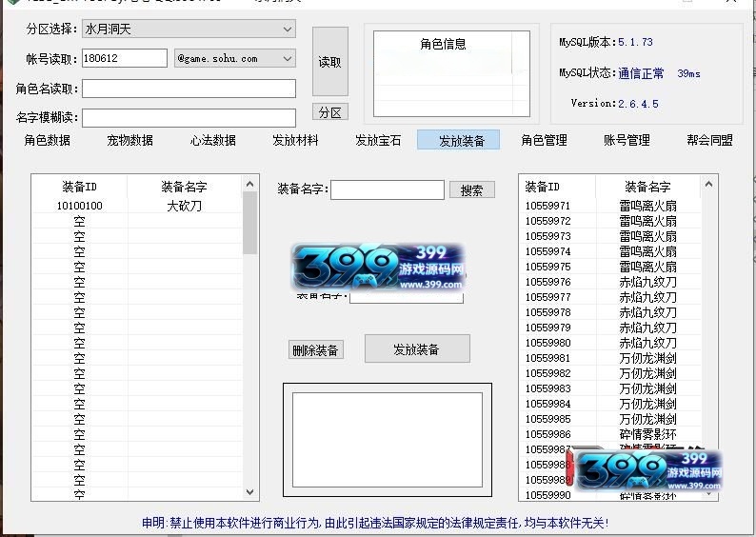Viewport: 756px width, 537px height.
Task: Click down arrow of left equipment list scrollbar
Action: [249, 491]
